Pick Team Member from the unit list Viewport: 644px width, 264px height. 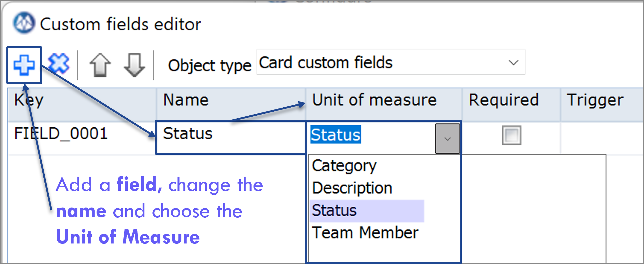[x=365, y=233]
